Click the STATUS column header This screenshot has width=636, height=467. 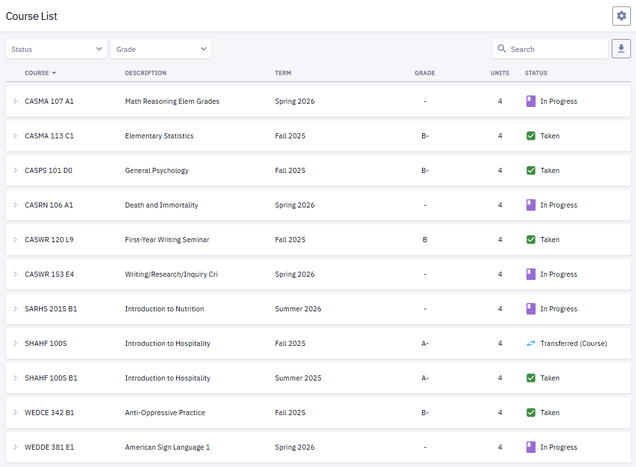(536, 73)
